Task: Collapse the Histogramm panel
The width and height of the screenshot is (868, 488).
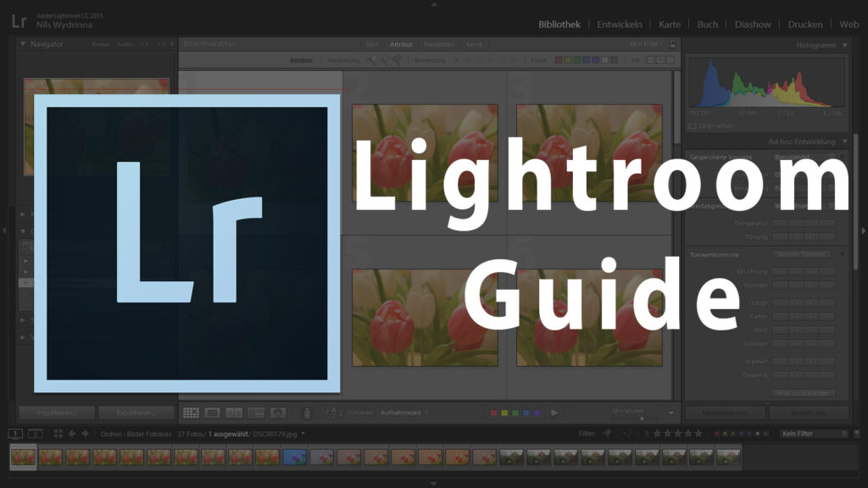Action: click(x=845, y=45)
